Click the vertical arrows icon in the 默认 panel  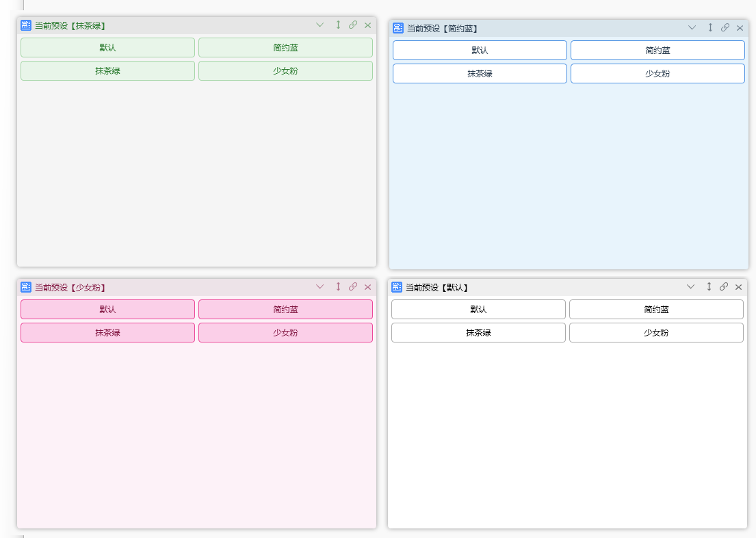(709, 287)
